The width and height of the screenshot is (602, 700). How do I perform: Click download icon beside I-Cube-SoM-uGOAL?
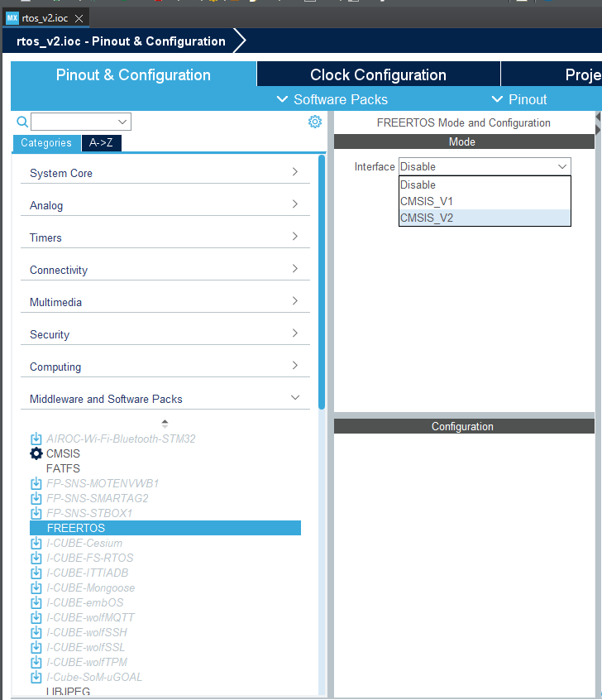pos(36,677)
